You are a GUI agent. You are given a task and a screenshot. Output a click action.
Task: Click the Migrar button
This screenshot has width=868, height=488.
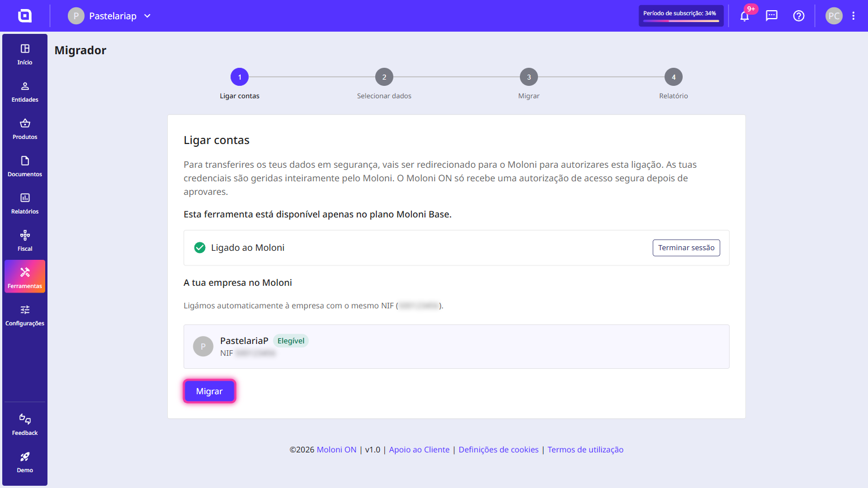209,391
